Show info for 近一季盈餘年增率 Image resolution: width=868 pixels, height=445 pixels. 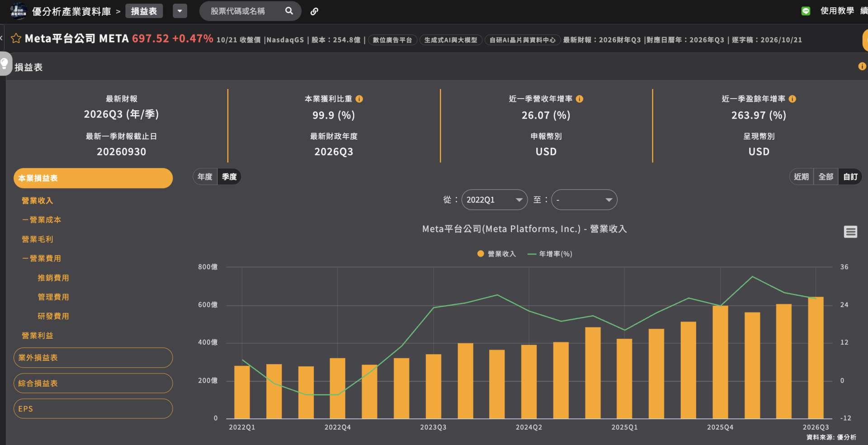pyautogui.click(x=793, y=99)
